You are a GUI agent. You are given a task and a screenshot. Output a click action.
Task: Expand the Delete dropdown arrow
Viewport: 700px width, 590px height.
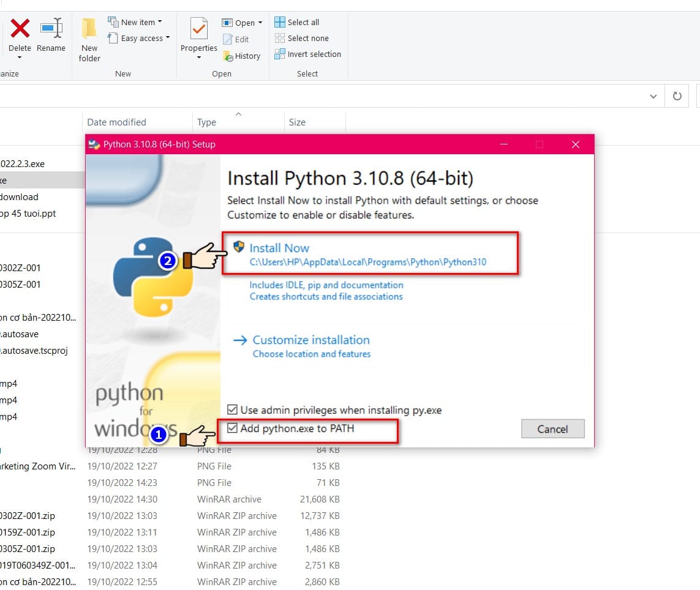pyautogui.click(x=20, y=58)
